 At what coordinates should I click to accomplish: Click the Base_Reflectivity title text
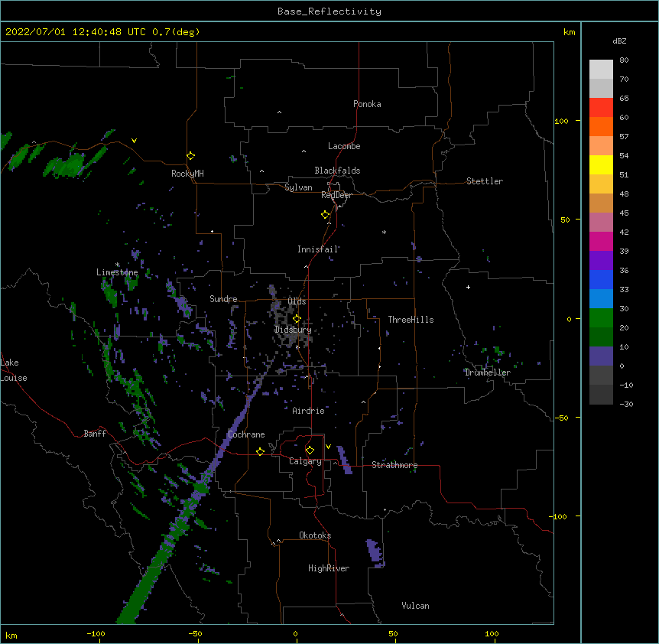pyautogui.click(x=329, y=11)
